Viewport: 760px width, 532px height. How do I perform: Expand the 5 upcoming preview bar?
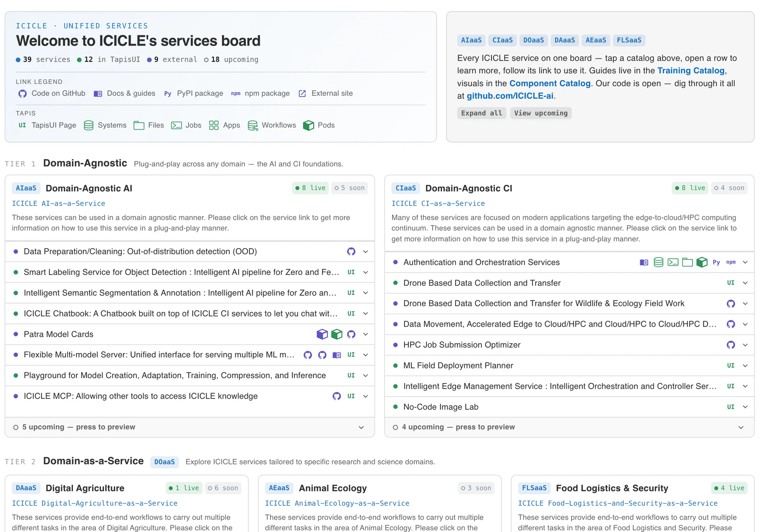click(x=190, y=427)
